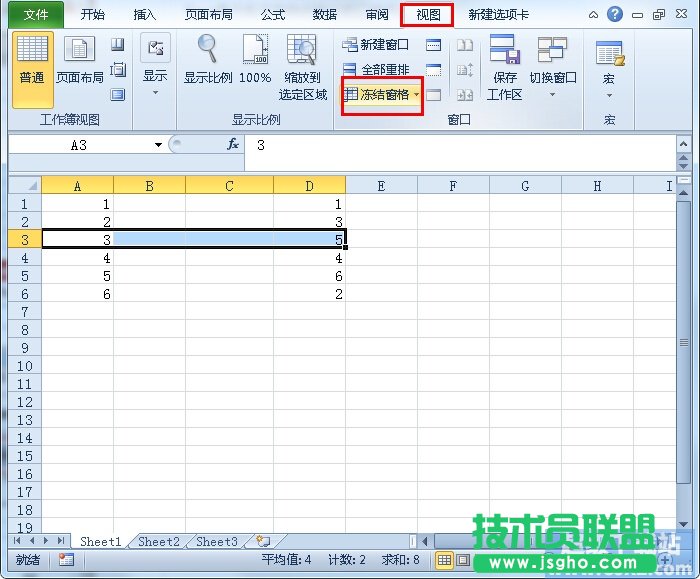Click the insert function fx icon
Viewport: 700px width, 579px height.
point(233,145)
